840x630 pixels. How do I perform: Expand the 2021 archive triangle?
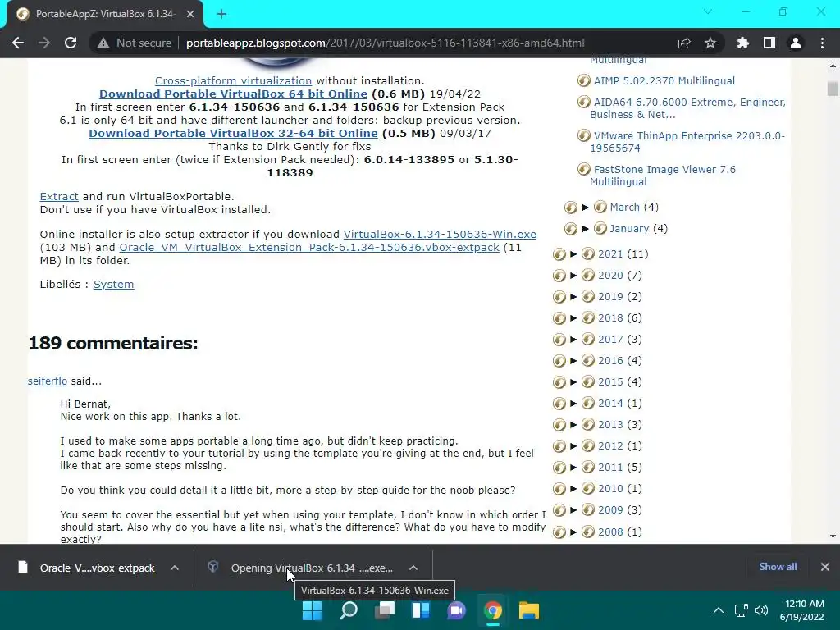pyautogui.click(x=573, y=254)
